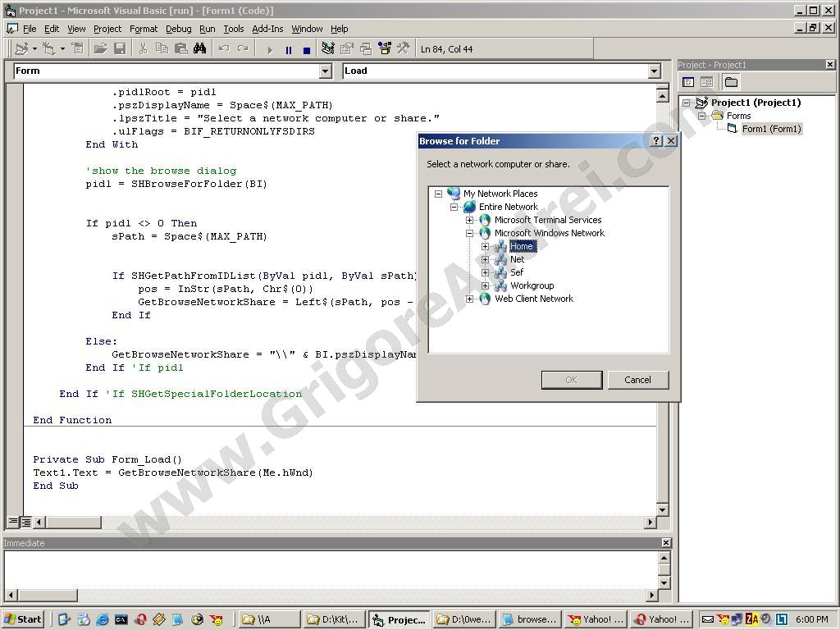The height and width of the screenshot is (630, 840).
Task: Pause execution with the Break button
Action: point(289,50)
